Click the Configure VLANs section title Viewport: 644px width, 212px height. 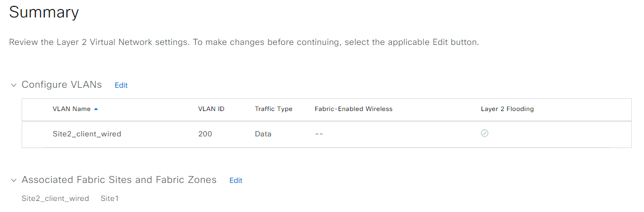pos(62,85)
